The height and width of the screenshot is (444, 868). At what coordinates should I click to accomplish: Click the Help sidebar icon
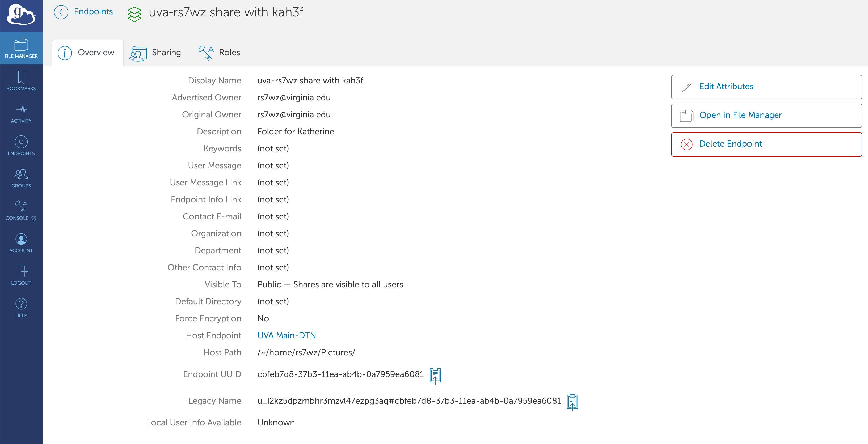[22, 306]
